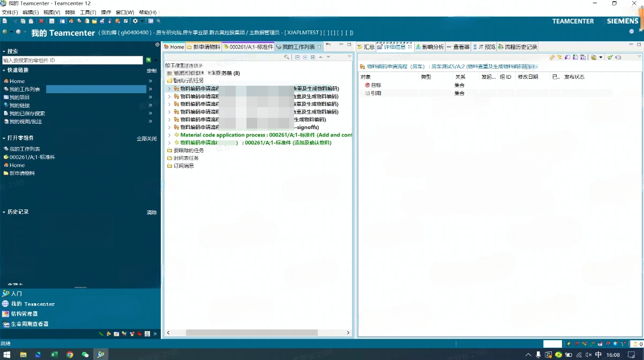This screenshot has height=360, width=644.
Task: Expand the first 物料编码申请流程 task row
Action: pos(169,88)
